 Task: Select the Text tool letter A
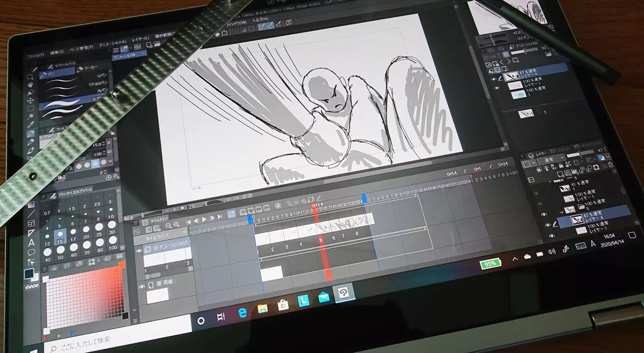pos(31,242)
